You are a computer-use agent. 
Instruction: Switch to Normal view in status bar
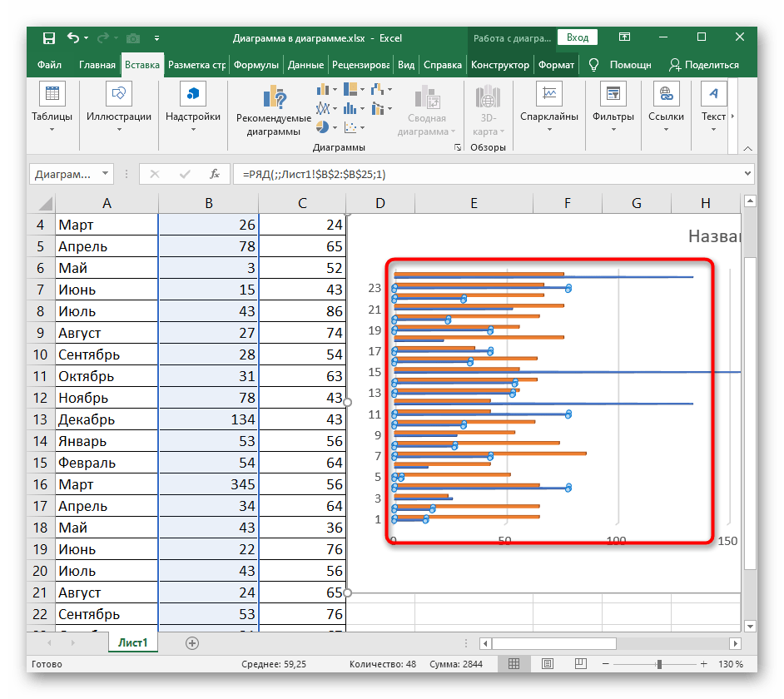[516, 664]
